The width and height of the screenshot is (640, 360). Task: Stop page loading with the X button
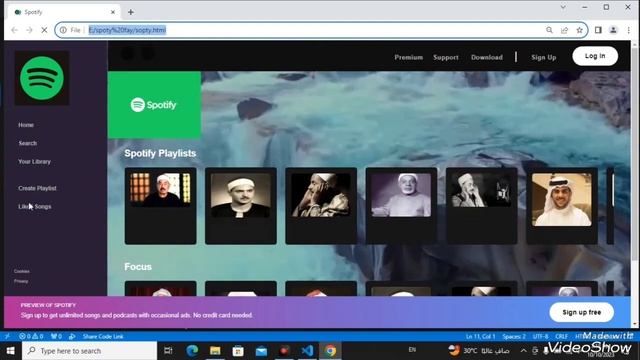(x=44, y=30)
